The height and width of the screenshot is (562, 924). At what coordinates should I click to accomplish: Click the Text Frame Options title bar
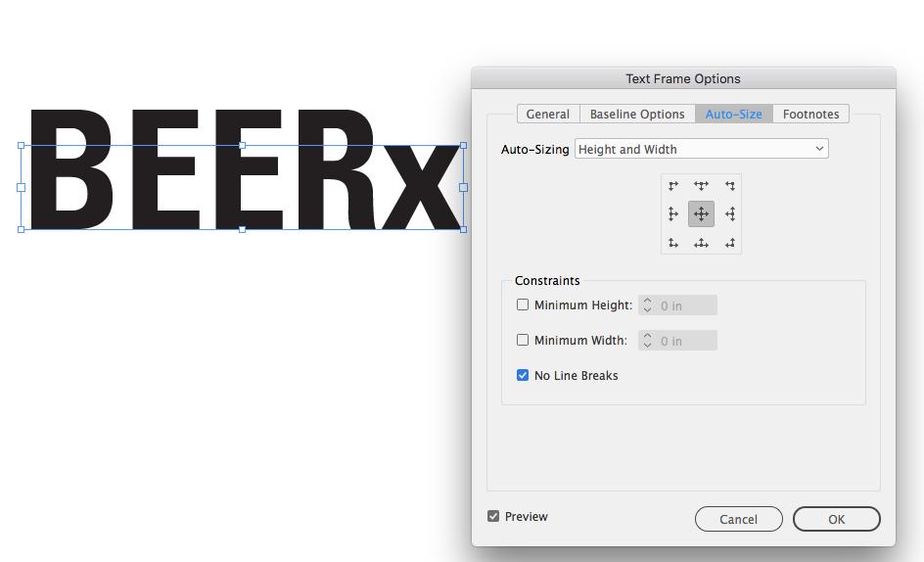click(683, 78)
